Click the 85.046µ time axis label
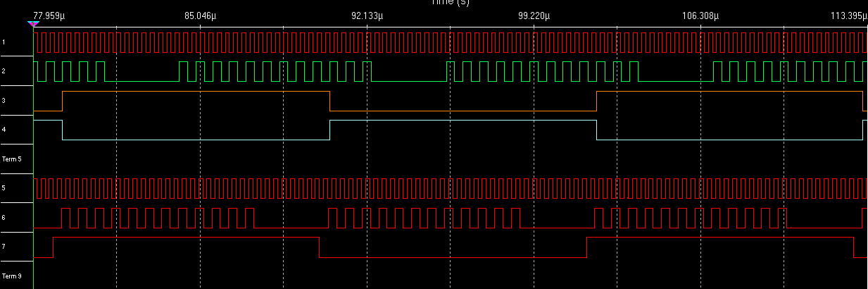Image resolution: width=868 pixels, height=289 pixels. [x=201, y=15]
